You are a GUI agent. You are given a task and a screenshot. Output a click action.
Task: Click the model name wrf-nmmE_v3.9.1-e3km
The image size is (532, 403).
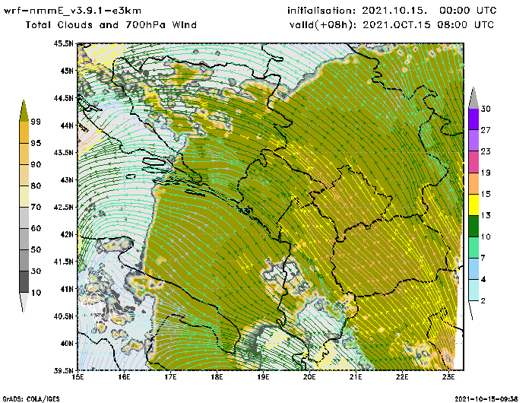pos(72,11)
